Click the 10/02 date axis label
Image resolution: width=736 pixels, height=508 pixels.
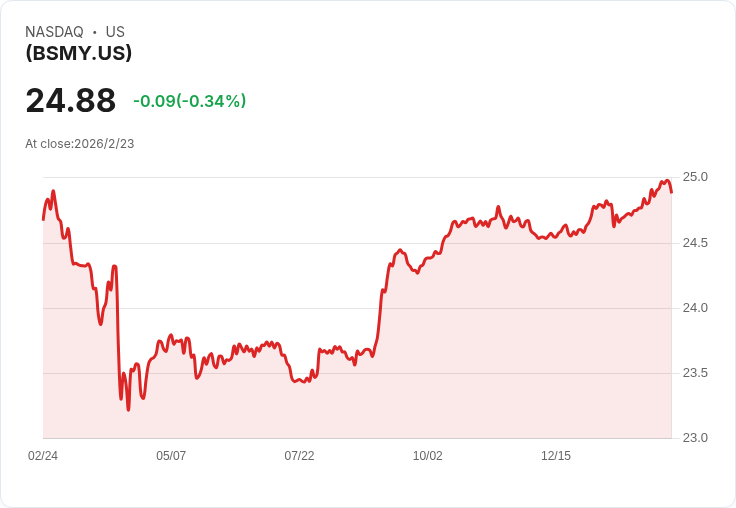click(x=427, y=456)
